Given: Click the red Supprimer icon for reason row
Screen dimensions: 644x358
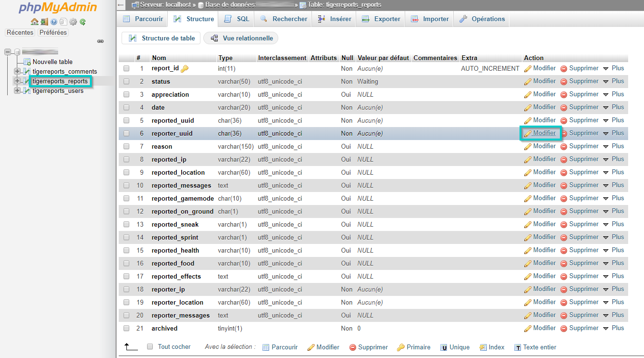Looking at the screenshot, I should point(564,147).
